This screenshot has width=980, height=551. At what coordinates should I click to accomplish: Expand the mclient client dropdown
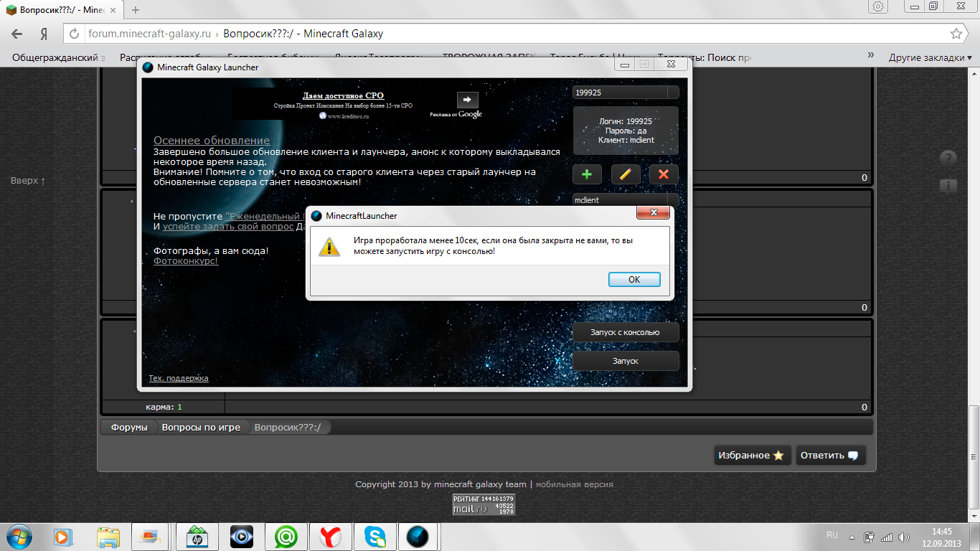click(672, 200)
